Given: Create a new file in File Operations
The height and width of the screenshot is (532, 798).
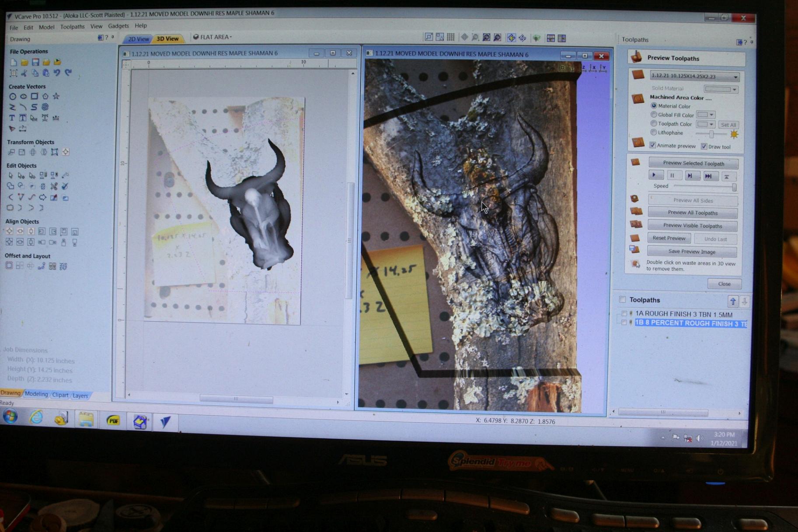Looking at the screenshot, I should pos(13,63).
